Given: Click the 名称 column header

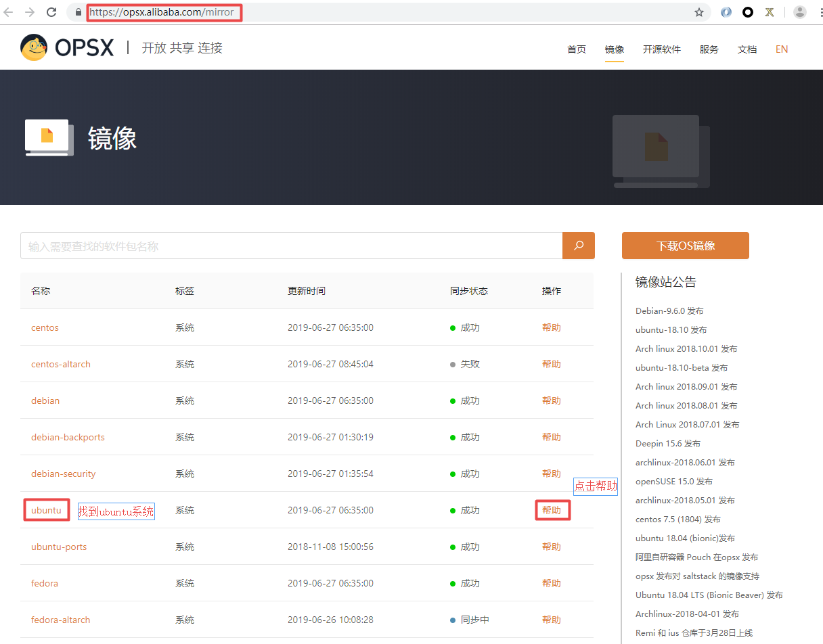Looking at the screenshot, I should pyautogui.click(x=41, y=291).
